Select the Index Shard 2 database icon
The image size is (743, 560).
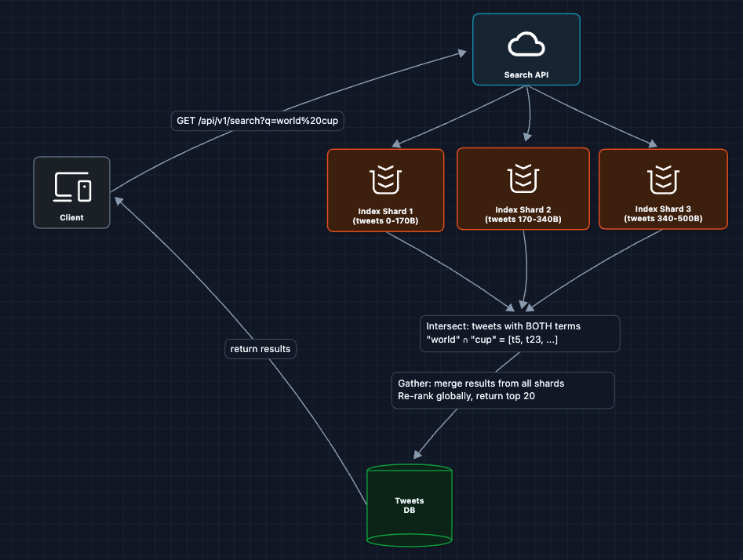coord(523,179)
